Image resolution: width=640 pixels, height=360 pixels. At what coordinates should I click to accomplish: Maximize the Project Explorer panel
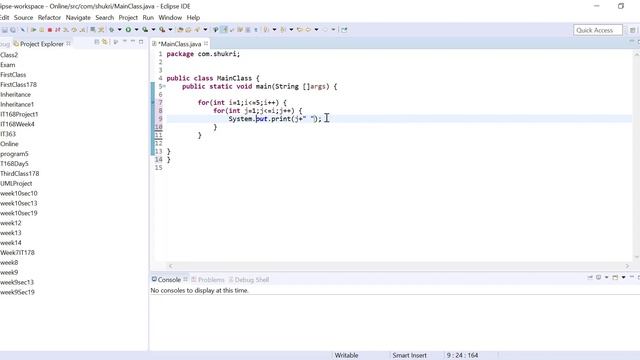click(x=141, y=42)
